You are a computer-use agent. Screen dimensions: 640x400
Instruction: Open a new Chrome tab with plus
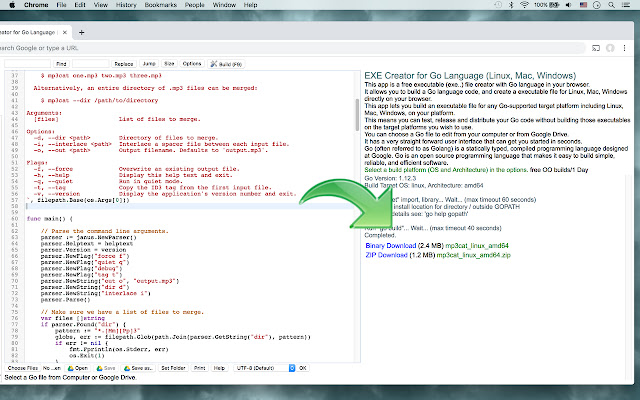click(81, 32)
